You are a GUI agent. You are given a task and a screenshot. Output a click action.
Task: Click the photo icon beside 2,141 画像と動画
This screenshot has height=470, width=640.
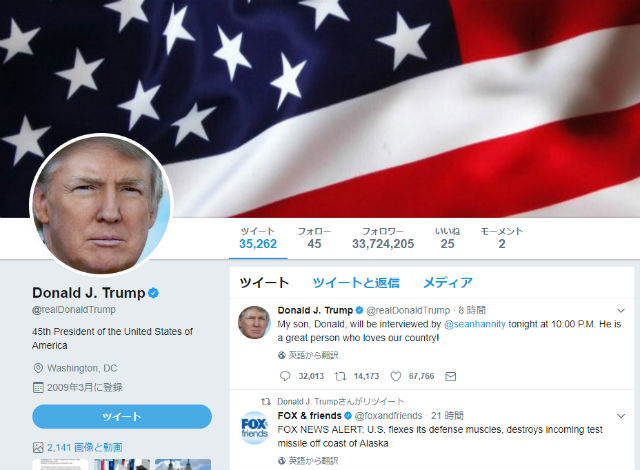pyautogui.click(x=38, y=448)
